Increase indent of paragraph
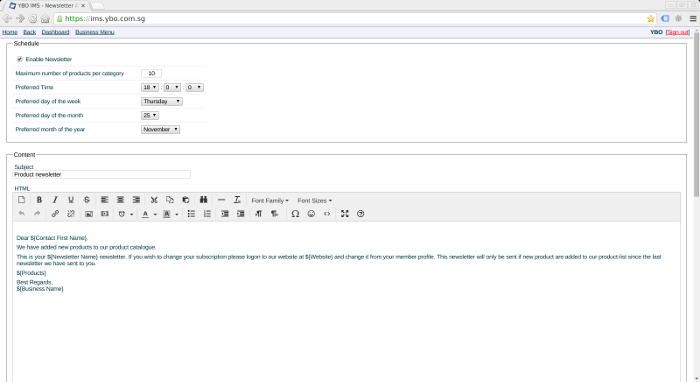Viewport: 700px width, 382px height. (241, 214)
